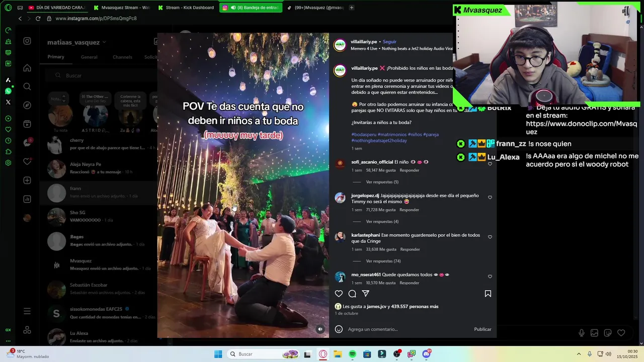Like mo_nserat461's comment with its heart
The width and height of the screenshot is (644, 362).
point(490,277)
